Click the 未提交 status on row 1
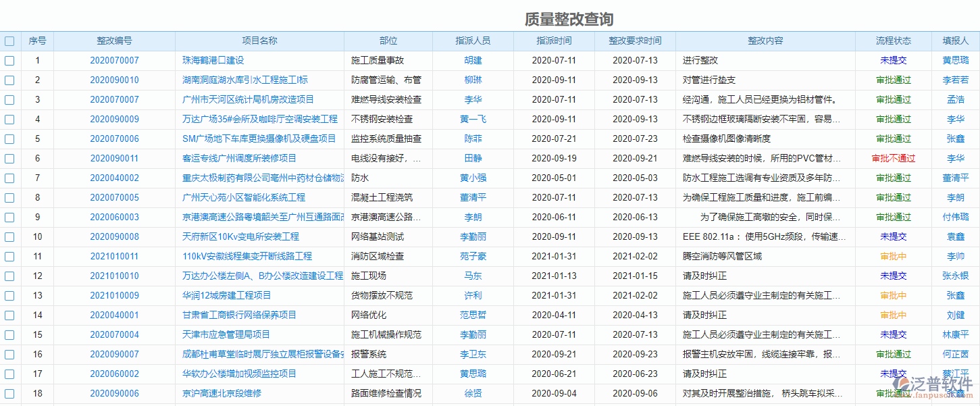 click(x=893, y=60)
